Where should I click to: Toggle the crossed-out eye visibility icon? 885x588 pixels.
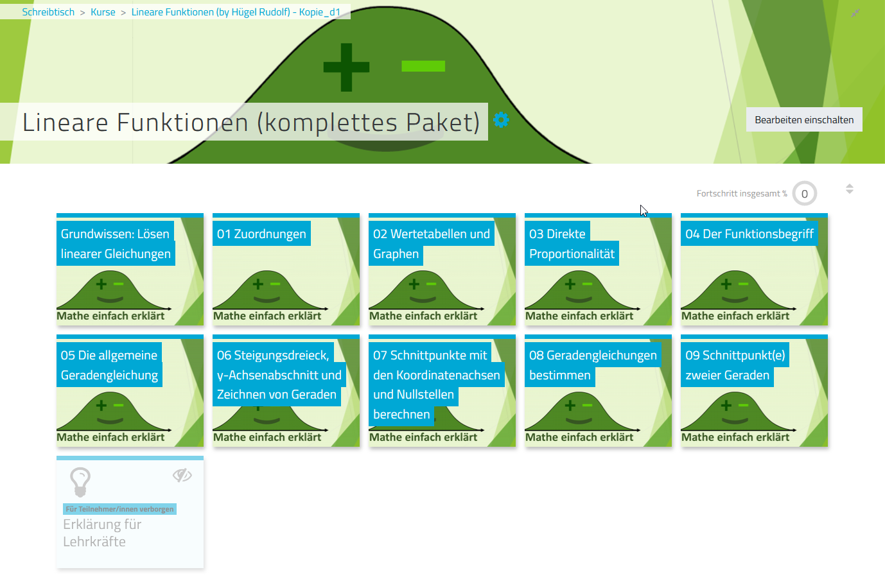tap(182, 475)
